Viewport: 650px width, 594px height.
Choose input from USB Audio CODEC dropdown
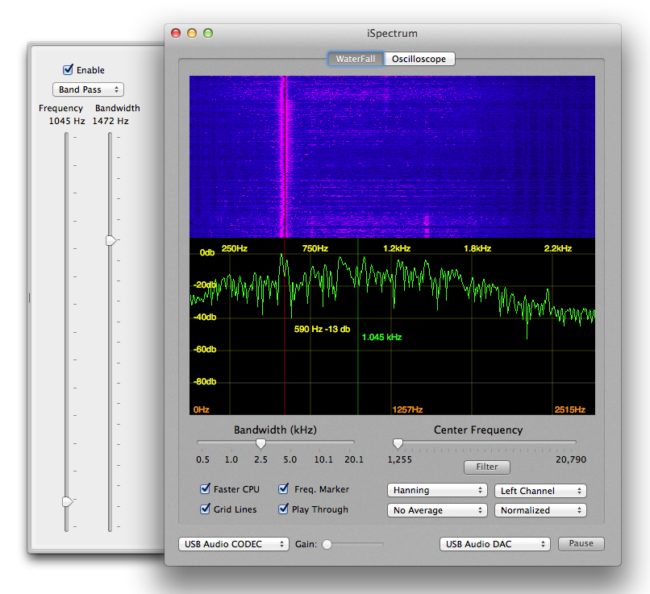tap(233, 544)
